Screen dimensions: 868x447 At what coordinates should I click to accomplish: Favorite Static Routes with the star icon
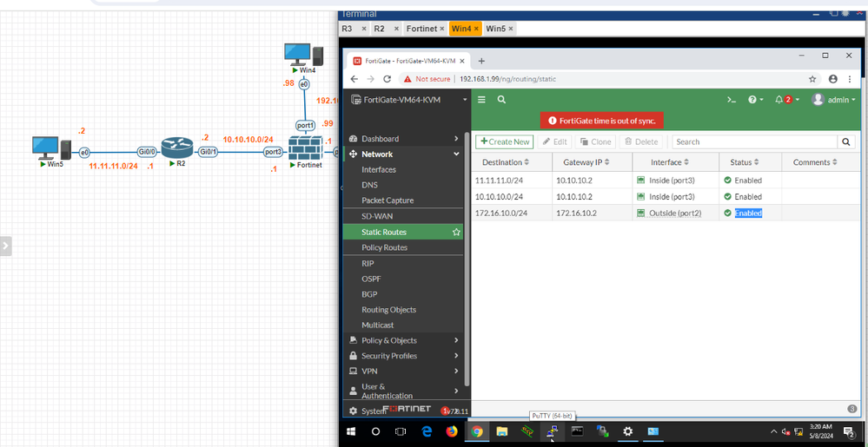pos(456,233)
